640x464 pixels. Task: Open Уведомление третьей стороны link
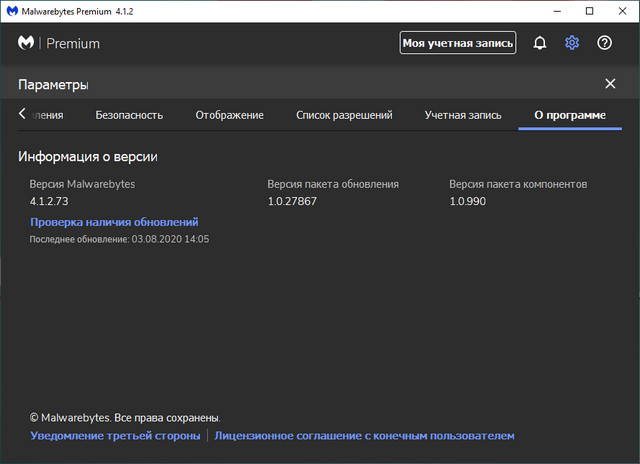tap(115, 436)
